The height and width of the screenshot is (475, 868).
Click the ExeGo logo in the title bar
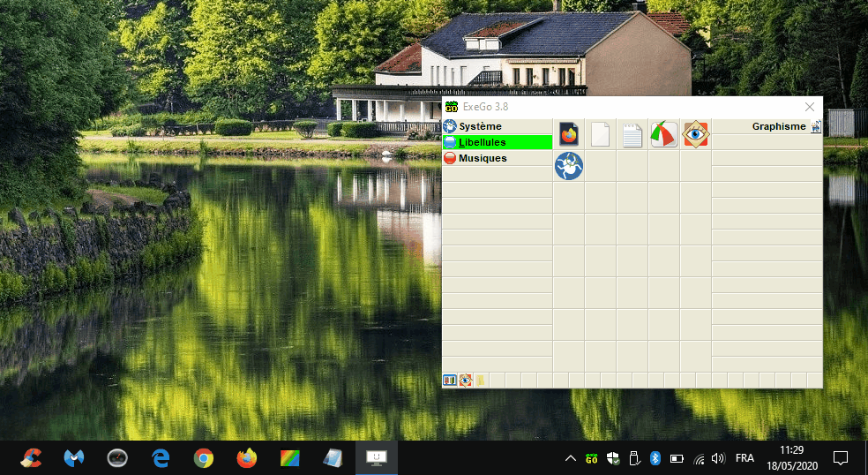pos(452,107)
